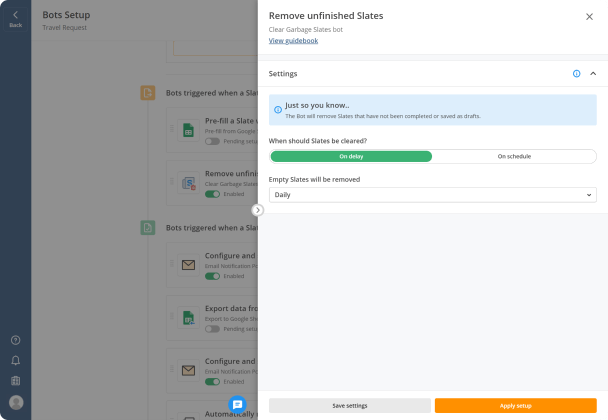Click the Bots Setup heading
Screen dimensions: 608x420
[66, 15]
